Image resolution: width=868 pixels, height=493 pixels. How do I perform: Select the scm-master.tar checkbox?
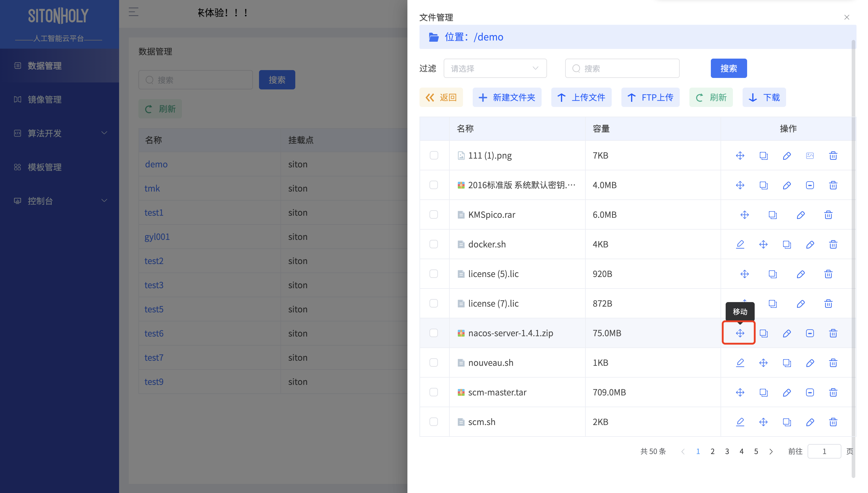[434, 392]
